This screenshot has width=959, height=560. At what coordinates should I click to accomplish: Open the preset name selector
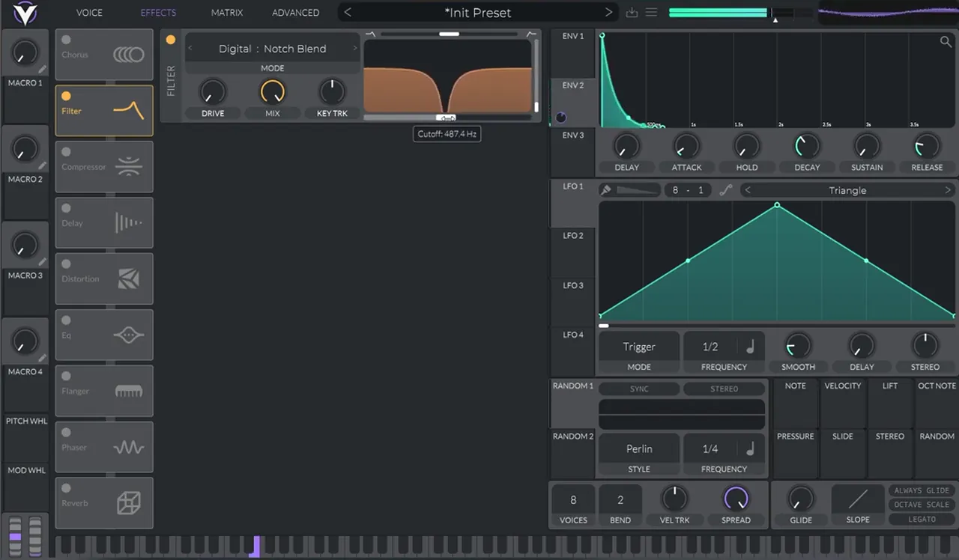tap(478, 13)
